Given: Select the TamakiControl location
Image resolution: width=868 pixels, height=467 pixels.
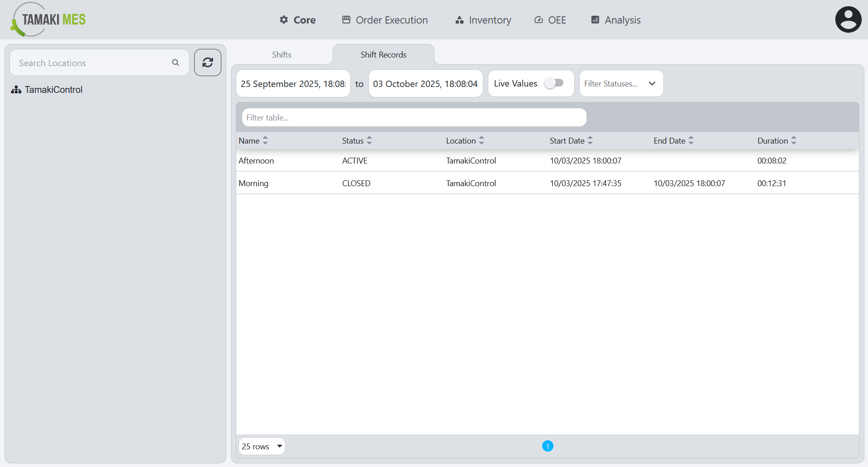Looking at the screenshot, I should click(53, 89).
